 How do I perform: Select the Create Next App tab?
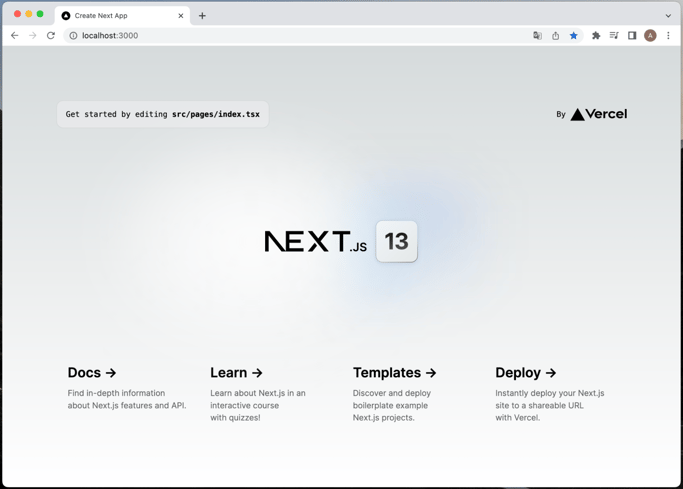point(123,16)
